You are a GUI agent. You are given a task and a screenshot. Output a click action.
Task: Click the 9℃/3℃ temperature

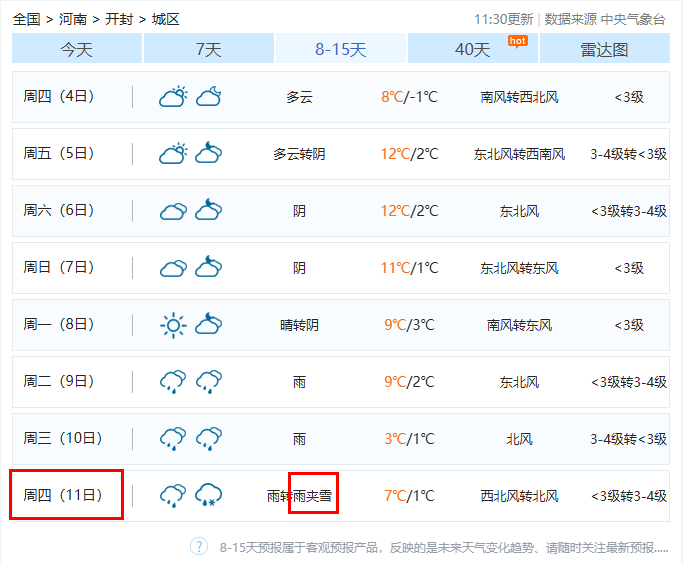click(x=409, y=325)
